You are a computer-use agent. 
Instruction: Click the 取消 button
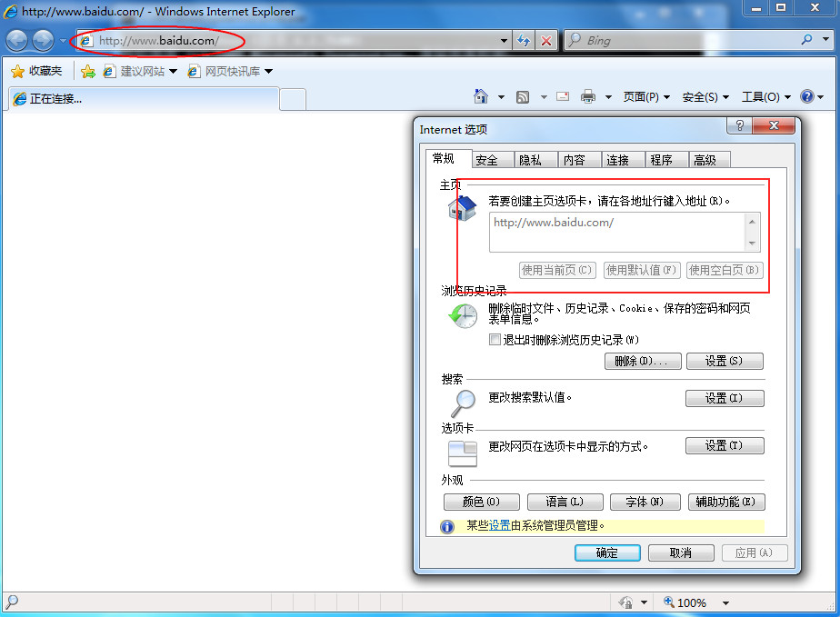(680, 552)
